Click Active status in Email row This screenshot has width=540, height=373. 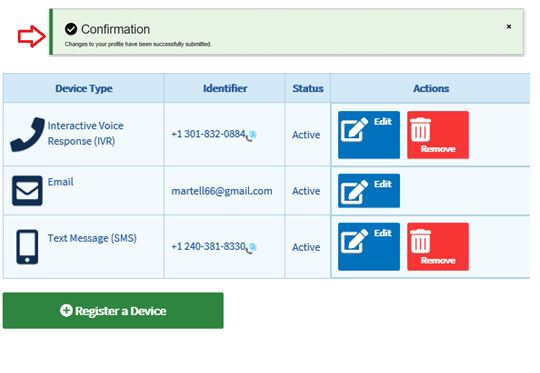(306, 191)
